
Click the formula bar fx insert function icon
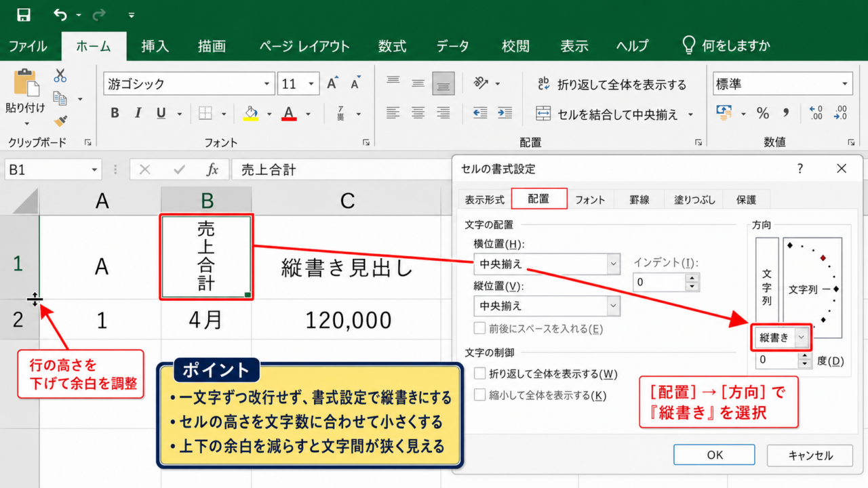[212, 169]
